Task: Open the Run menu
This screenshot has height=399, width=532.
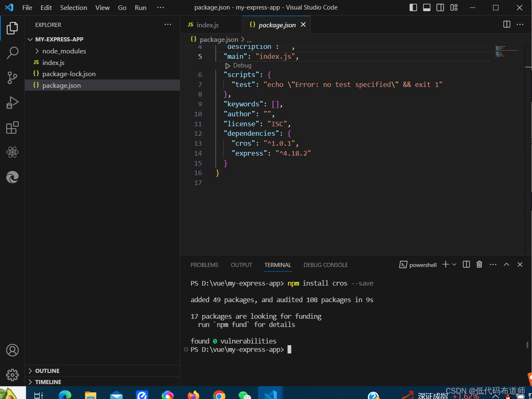Action: [140, 7]
